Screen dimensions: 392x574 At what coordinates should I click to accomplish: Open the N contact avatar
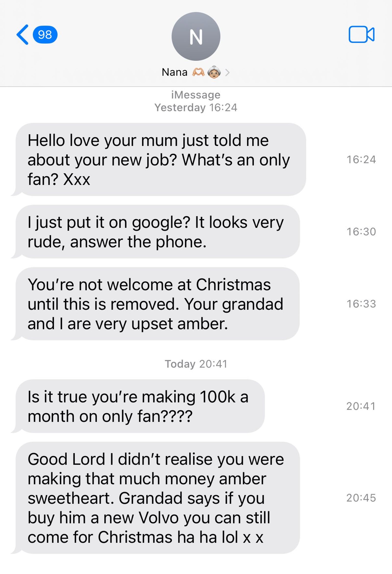[x=196, y=37]
